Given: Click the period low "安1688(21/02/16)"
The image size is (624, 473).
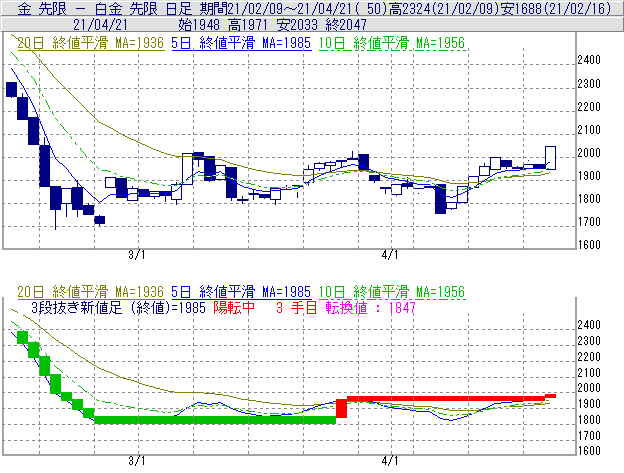Looking at the screenshot, I should (x=556, y=8).
